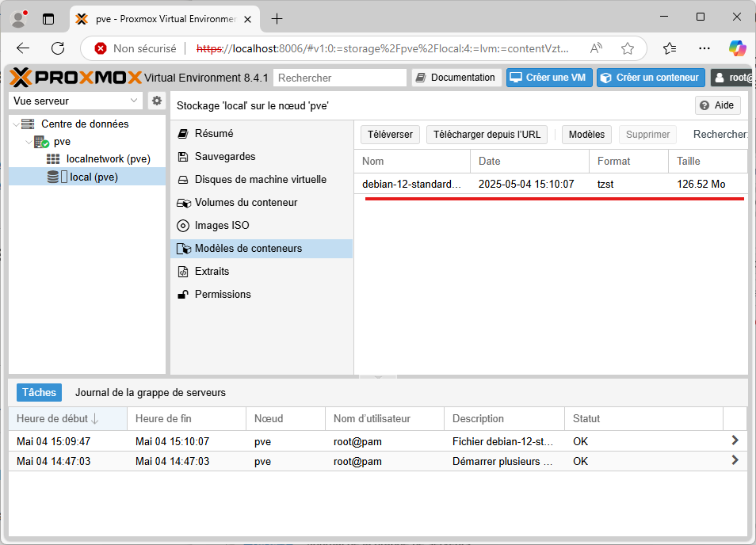Select Modèles de conteneurs section
The height and width of the screenshot is (545, 756).
click(262, 249)
